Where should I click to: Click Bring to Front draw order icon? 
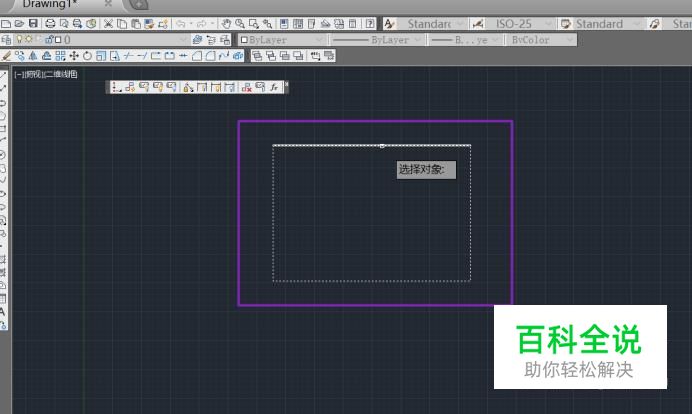(257, 56)
